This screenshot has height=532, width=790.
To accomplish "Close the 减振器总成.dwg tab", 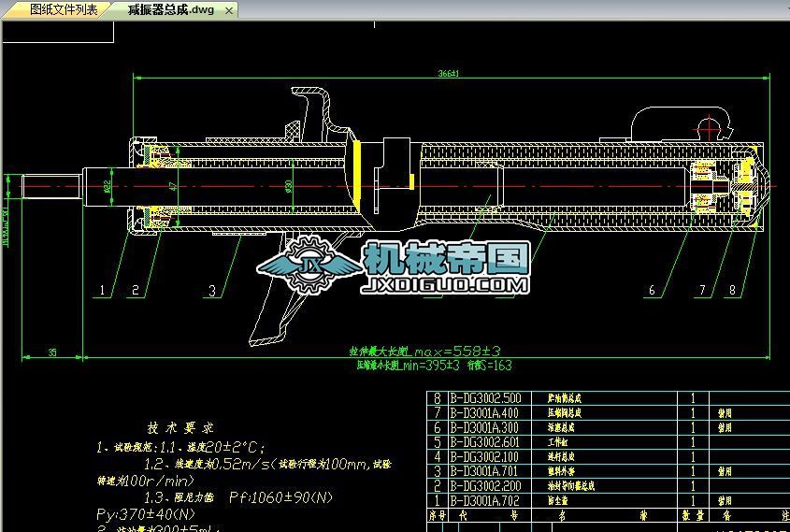I will (229, 10).
